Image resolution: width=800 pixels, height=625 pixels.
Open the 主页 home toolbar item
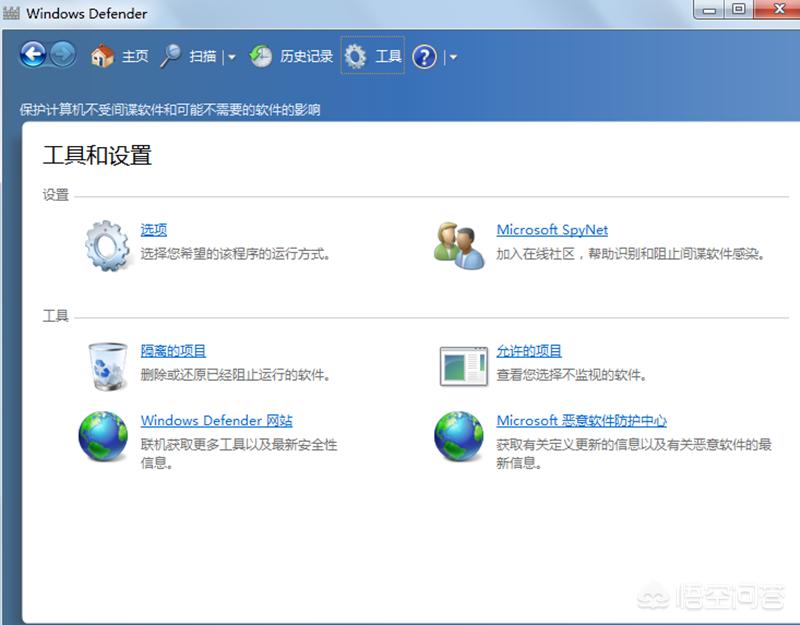[x=135, y=57]
